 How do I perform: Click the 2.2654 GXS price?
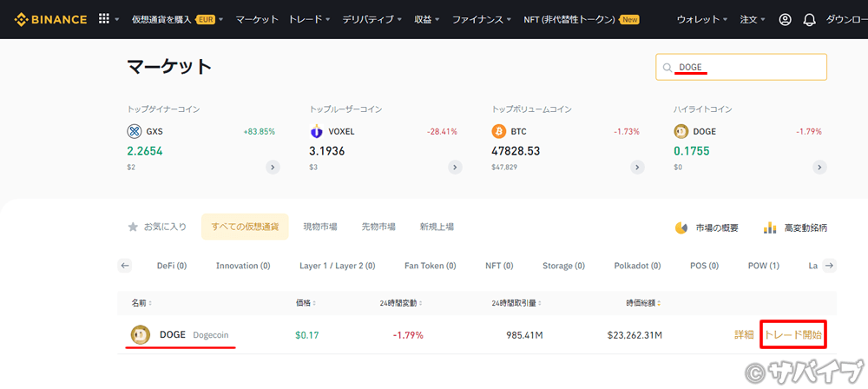(144, 151)
